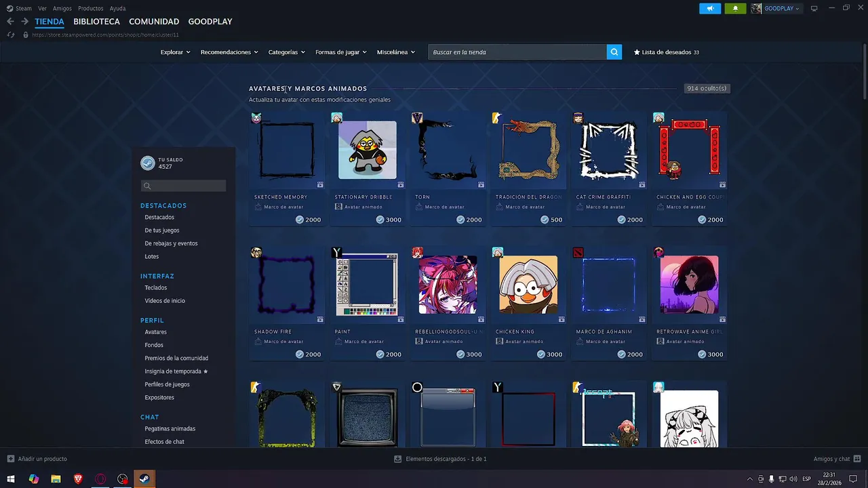868x488 pixels.
Task: Click the Steam points coin icon by Tu Saldo
Action: coord(147,163)
